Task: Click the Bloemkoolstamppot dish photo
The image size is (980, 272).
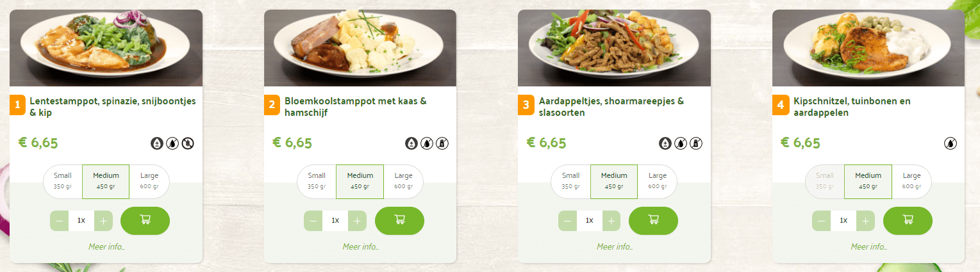Action: (x=360, y=48)
